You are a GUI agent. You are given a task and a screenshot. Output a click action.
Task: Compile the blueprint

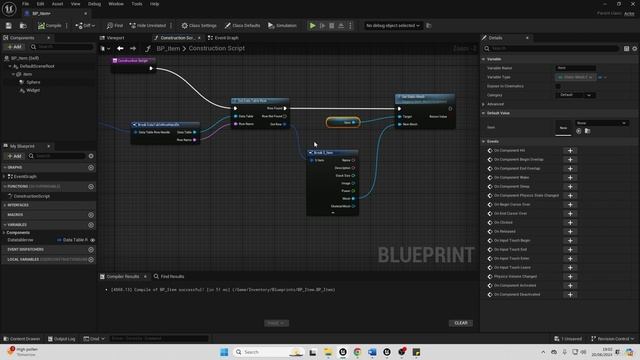[49, 26]
